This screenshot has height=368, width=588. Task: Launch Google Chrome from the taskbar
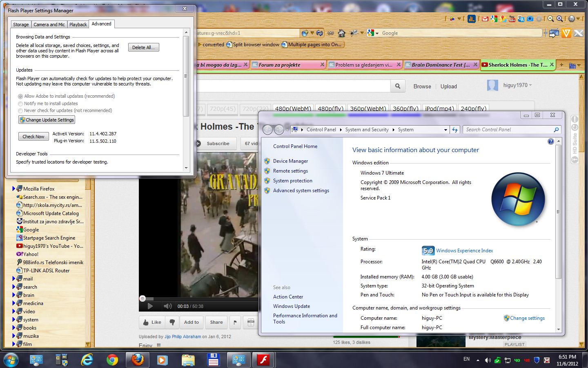(112, 360)
